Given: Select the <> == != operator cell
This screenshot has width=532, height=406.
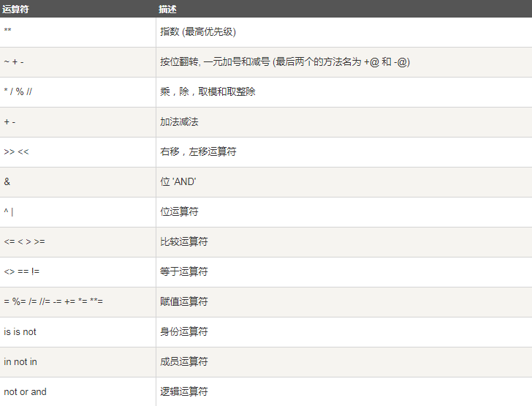Looking at the screenshot, I should [22, 272].
